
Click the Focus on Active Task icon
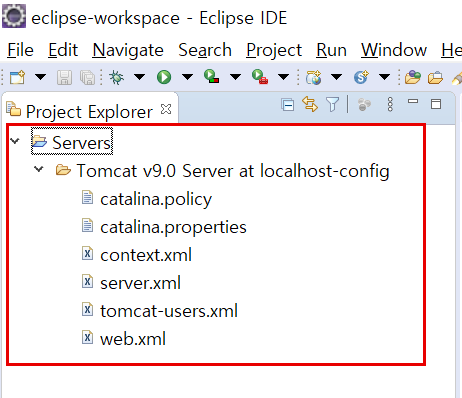(364, 105)
